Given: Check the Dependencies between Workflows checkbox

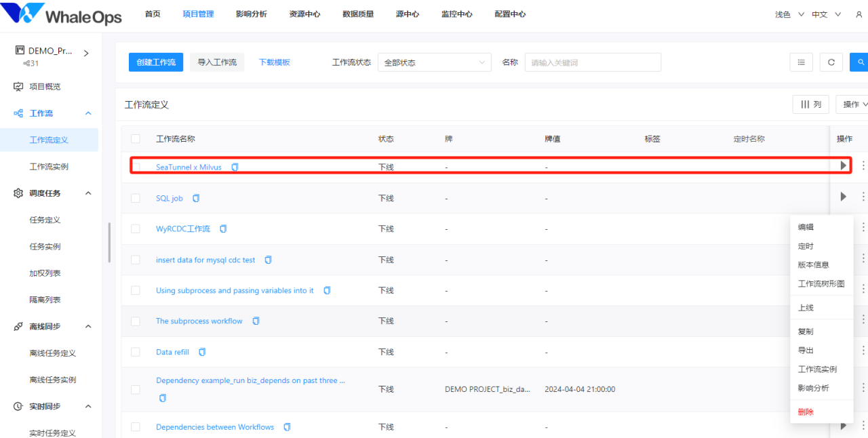Looking at the screenshot, I should [x=136, y=427].
